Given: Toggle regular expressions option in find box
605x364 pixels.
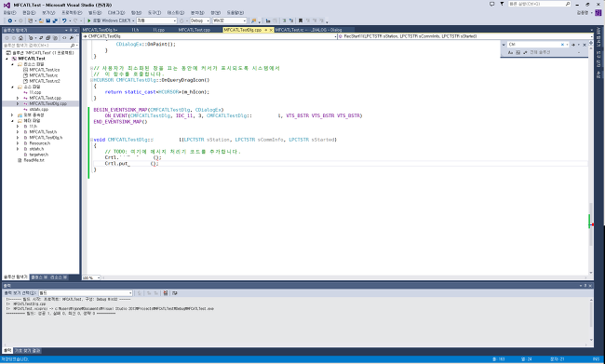Looking at the screenshot, I should coord(525,52).
